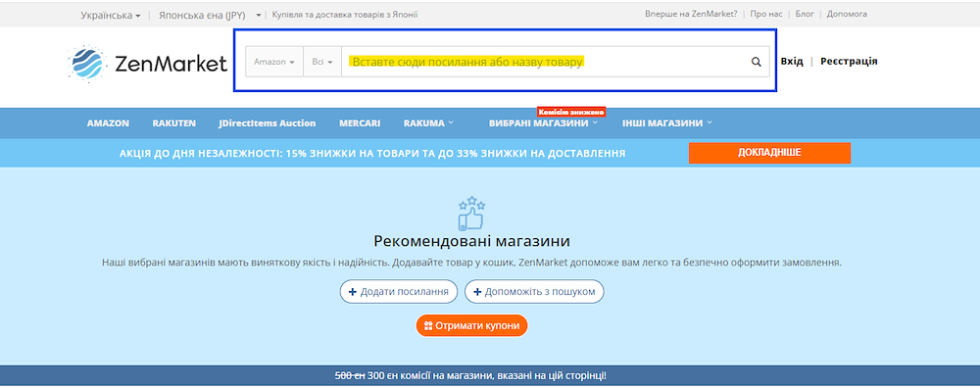The image size is (980, 388).
Task: Open the Всі category dropdown
Action: pyautogui.click(x=322, y=62)
